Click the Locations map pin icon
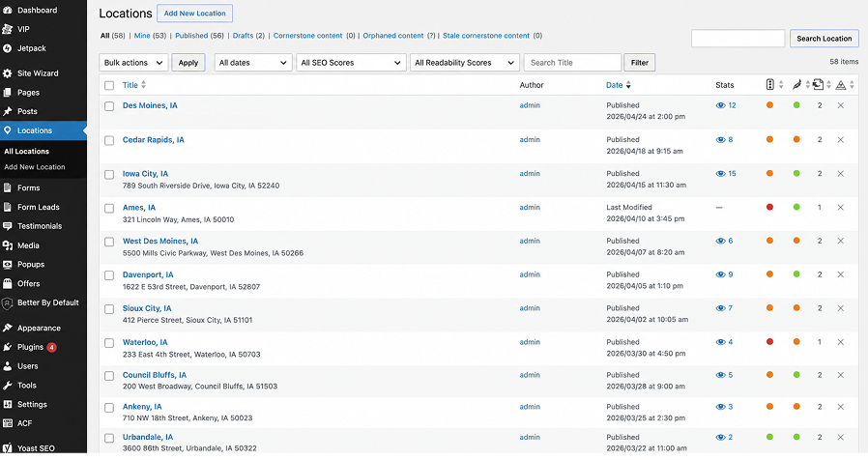The image size is (868, 460). (x=7, y=130)
